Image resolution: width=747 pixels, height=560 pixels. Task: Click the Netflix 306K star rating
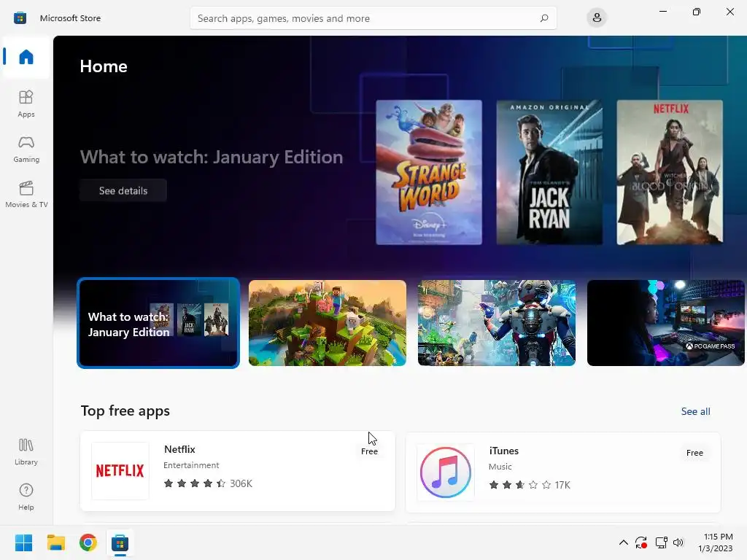click(208, 483)
